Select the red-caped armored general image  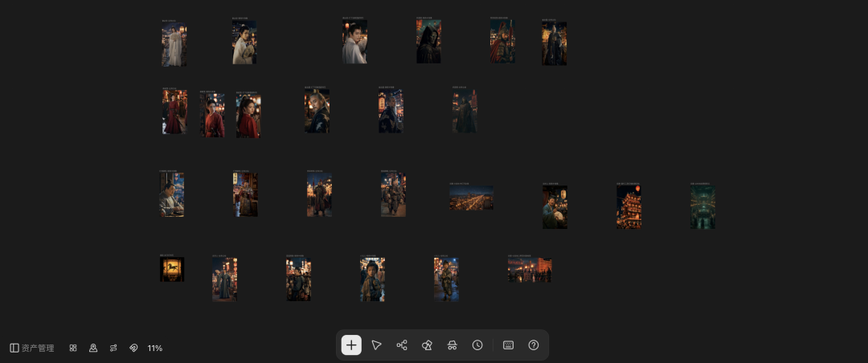[502, 42]
